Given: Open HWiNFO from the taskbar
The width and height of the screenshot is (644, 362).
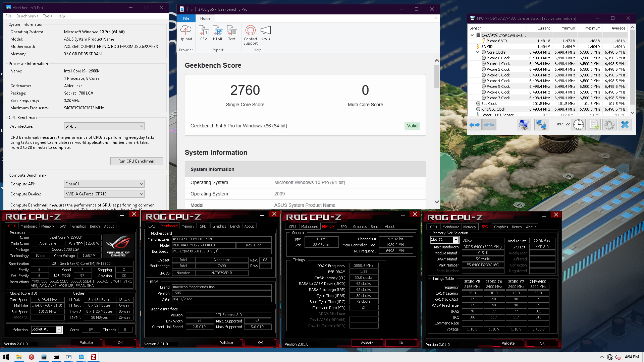Looking at the screenshot, I should (44, 357).
